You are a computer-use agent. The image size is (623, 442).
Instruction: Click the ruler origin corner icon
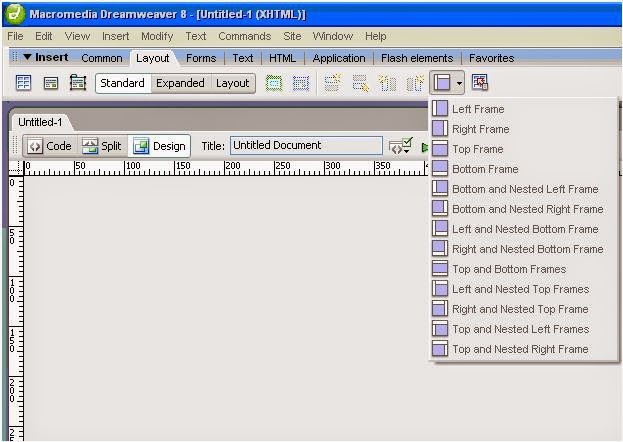pyautogui.click(x=16, y=168)
